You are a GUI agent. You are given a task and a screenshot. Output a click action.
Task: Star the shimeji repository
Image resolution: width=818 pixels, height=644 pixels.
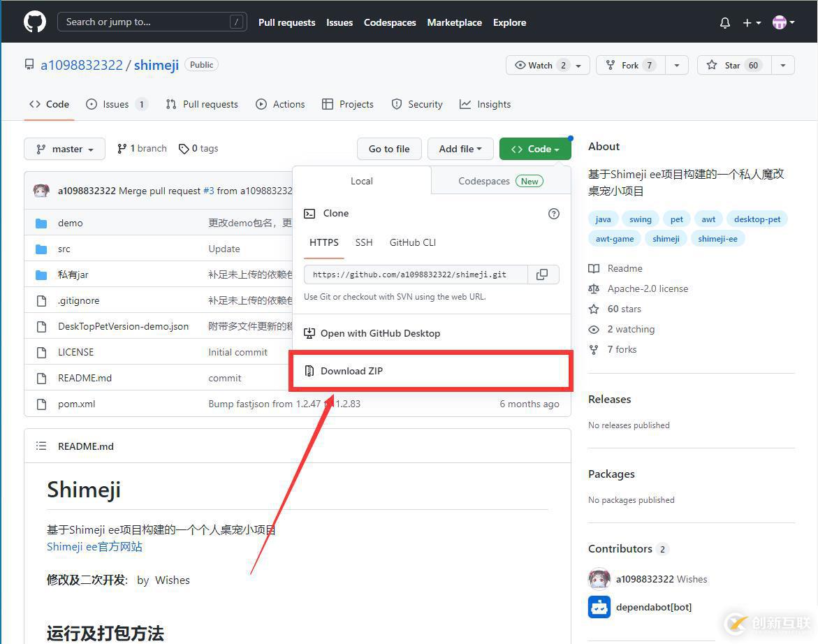coord(734,65)
